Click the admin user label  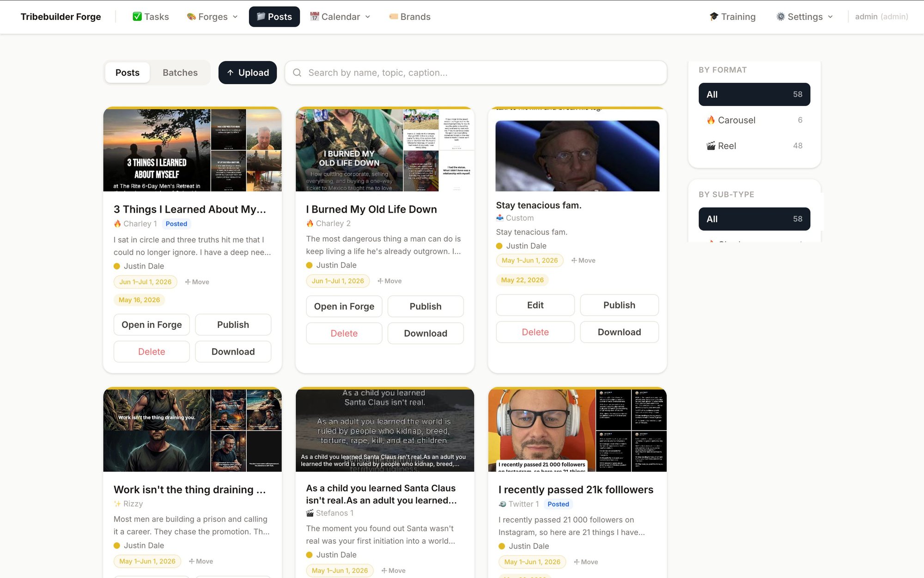(881, 17)
